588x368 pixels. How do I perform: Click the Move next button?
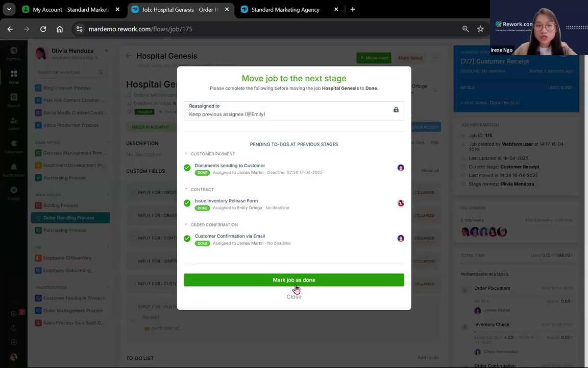pyautogui.click(x=374, y=58)
